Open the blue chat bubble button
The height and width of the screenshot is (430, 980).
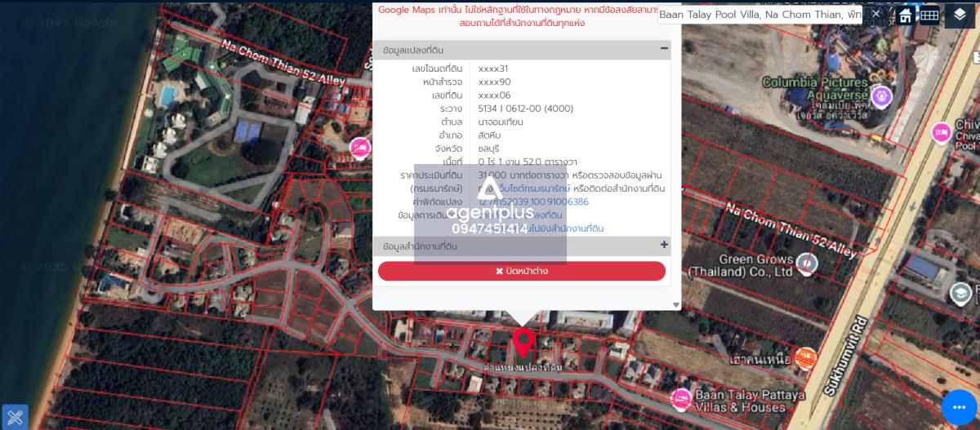[959, 408]
